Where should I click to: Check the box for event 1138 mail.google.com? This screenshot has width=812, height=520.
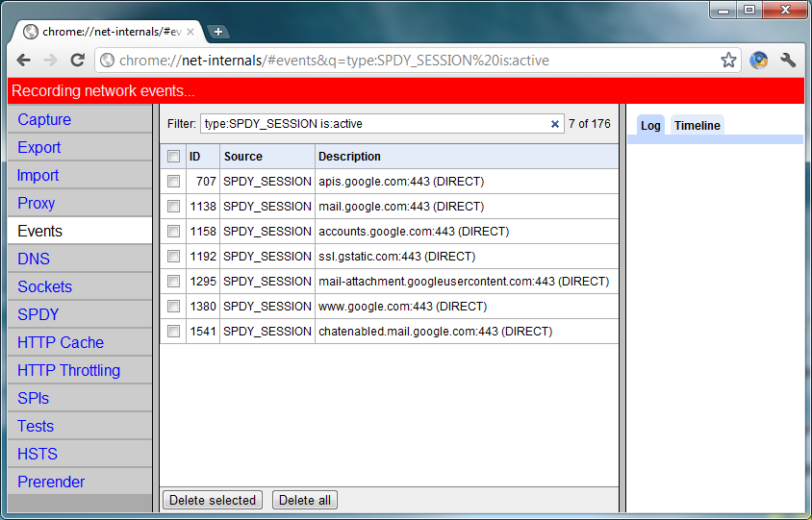click(x=173, y=206)
